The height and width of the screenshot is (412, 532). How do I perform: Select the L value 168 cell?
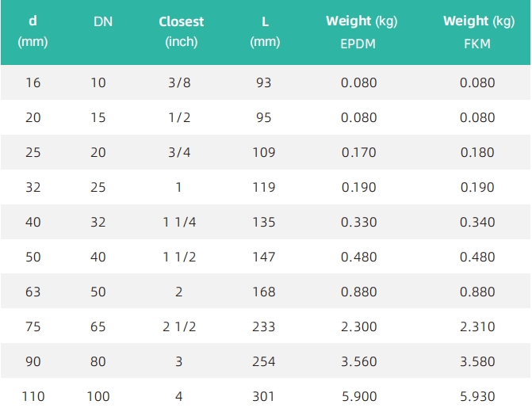click(264, 292)
